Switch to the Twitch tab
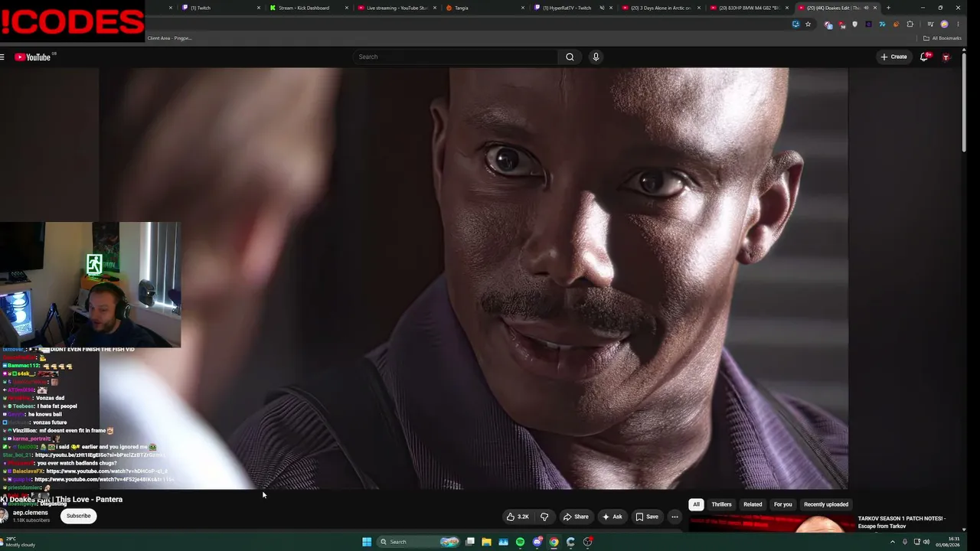The width and height of the screenshot is (980, 551). click(218, 8)
